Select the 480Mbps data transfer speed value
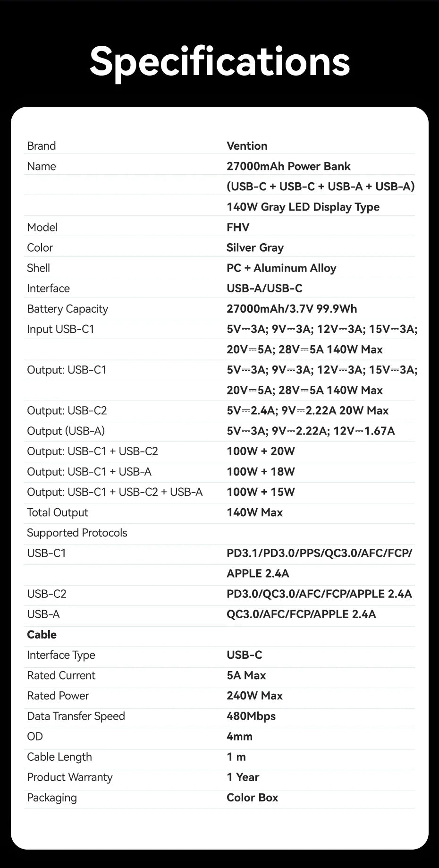This screenshot has height=868, width=439. pos(251,716)
